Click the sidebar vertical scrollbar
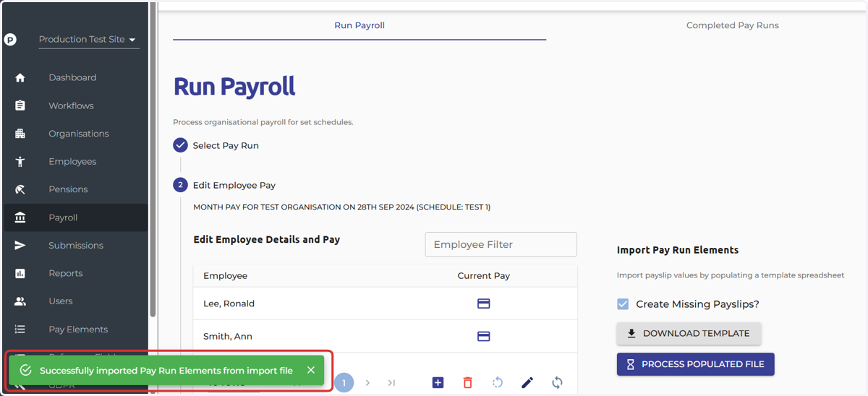868x396 pixels. pos(153,159)
